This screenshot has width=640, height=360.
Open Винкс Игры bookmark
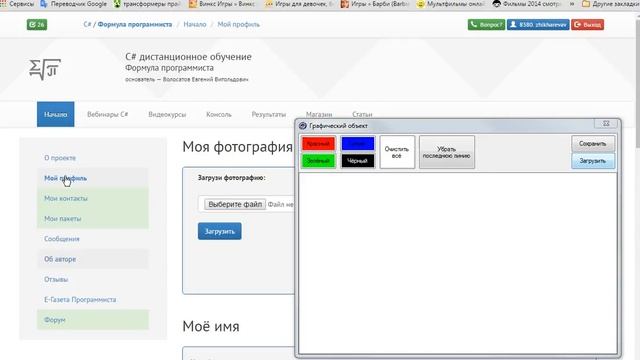[x=222, y=4]
